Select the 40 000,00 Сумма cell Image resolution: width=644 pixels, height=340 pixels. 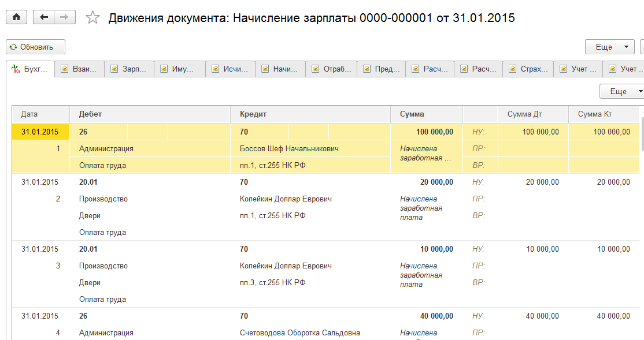(427, 316)
